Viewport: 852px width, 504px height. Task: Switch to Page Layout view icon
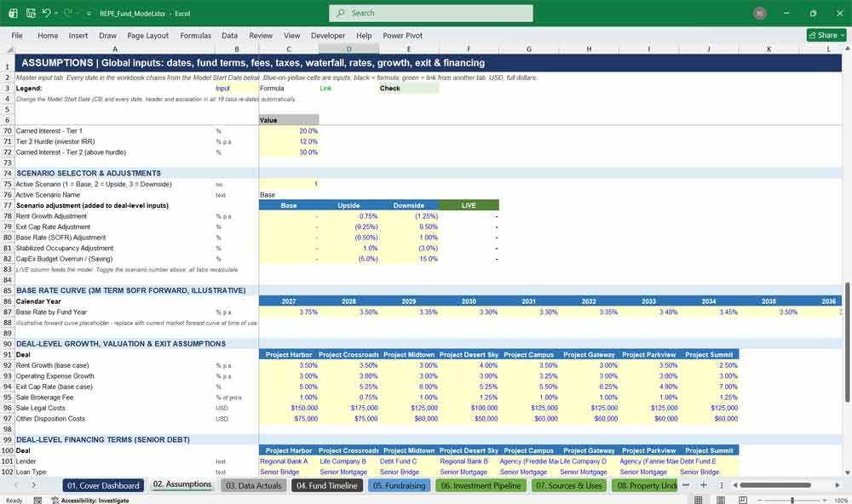click(x=721, y=500)
